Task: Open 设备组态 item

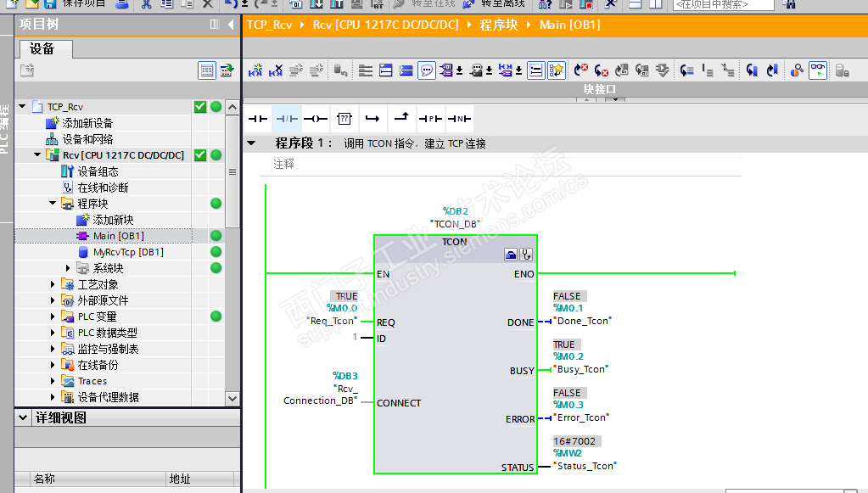Action: [98, 171]
